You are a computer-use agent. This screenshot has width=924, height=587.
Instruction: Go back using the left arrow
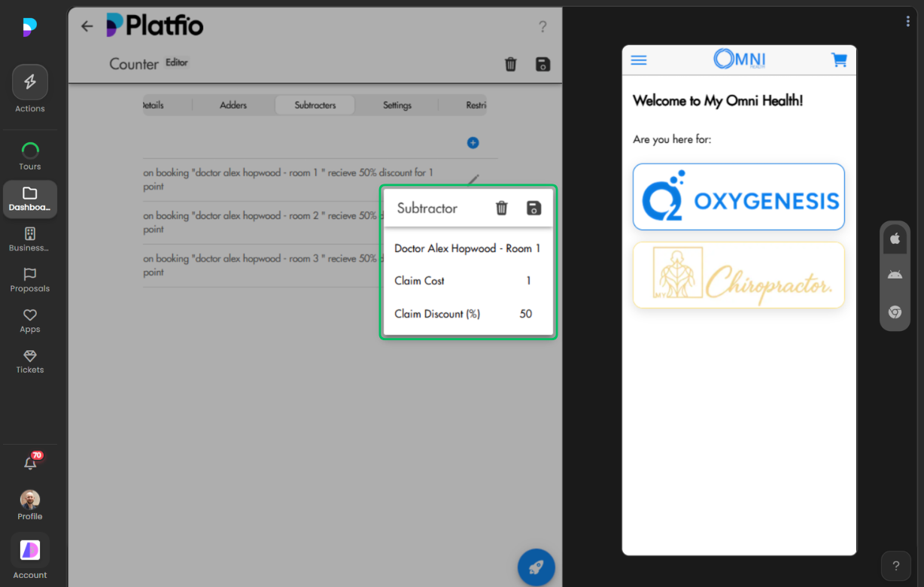pyautogui.click(x=87, y=26)
